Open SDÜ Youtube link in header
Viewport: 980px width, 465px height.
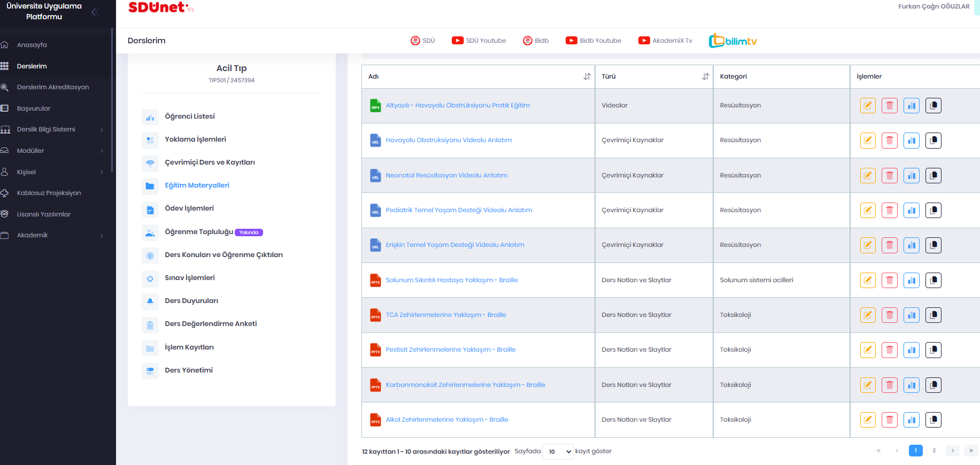click(479, 41)
